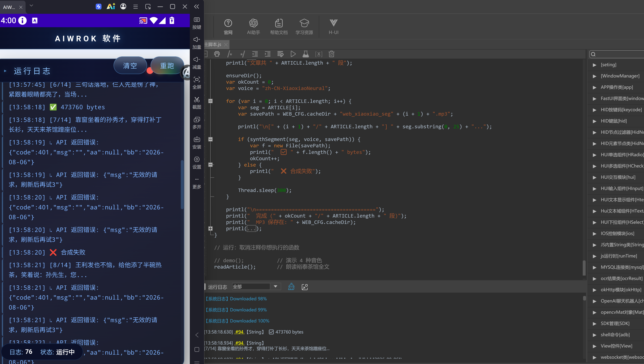Click emulator Android back arrow
Image resolution: width=644 pixels, height=364 pixels.
click(x=197, y=335)
